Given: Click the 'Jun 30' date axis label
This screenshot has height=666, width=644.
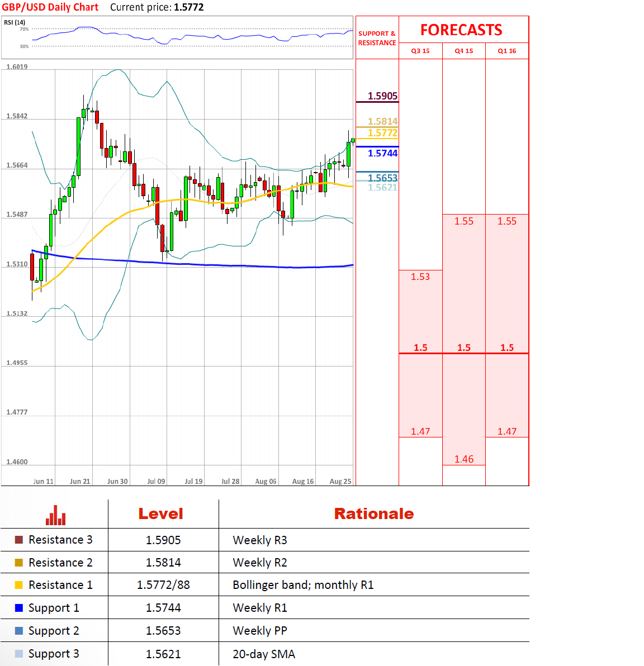Looking at the screenshot, I should tap(117, 481).
